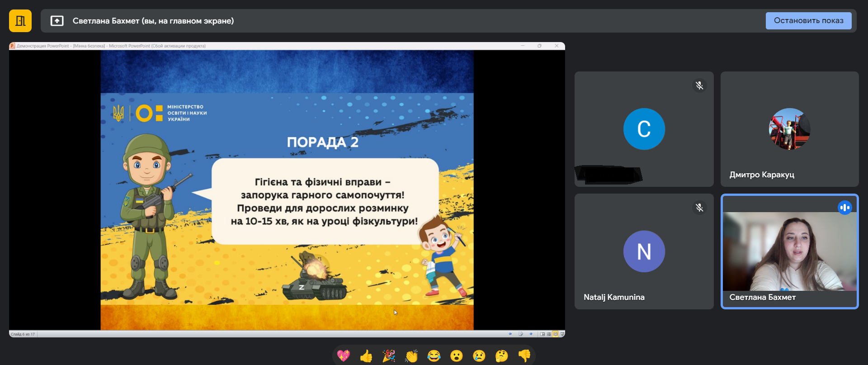The width and height of the screenshot is (868, 365).
Task: Send the surprised face reaction
Action: point(457,356)
